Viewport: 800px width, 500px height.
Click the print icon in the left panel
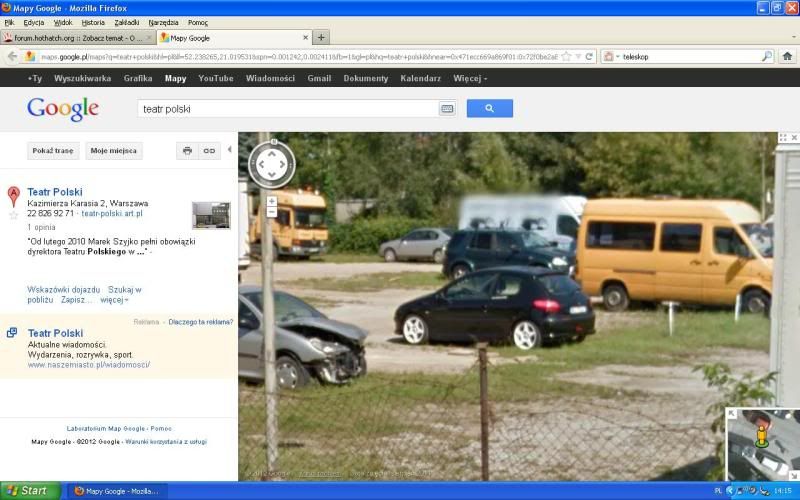tap(187, 151)
